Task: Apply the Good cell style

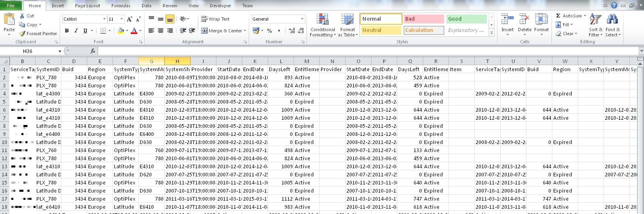Action: click(x=466, y=19)
